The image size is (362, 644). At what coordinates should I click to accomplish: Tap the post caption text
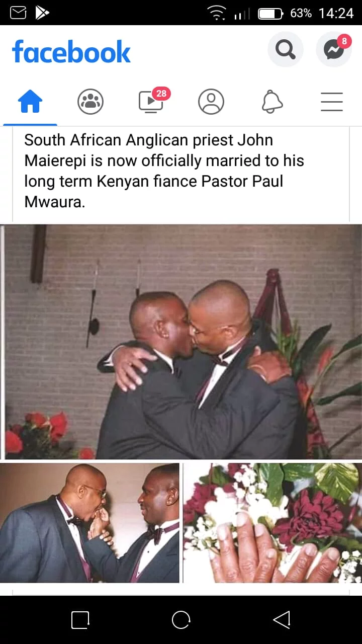point(164,171)
